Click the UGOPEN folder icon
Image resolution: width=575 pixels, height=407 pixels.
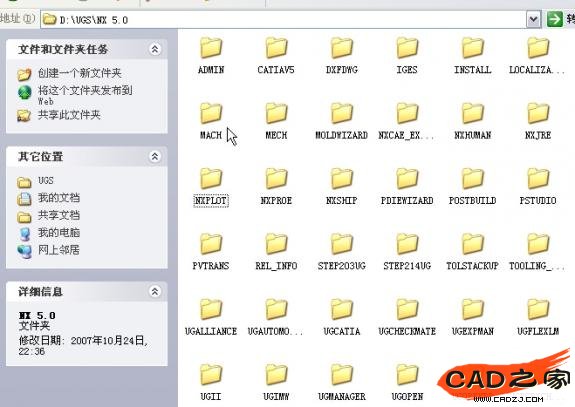pyautogui.click(x=407, y=374)
